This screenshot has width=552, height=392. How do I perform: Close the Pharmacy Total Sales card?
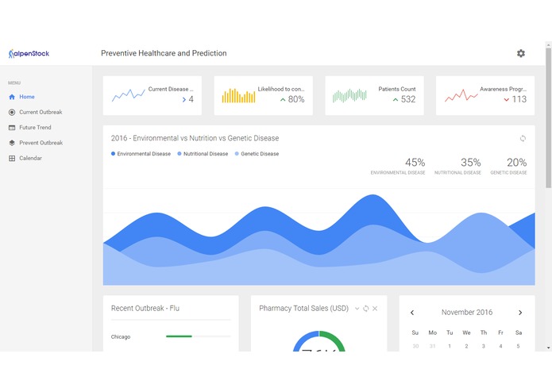[375, 309]
